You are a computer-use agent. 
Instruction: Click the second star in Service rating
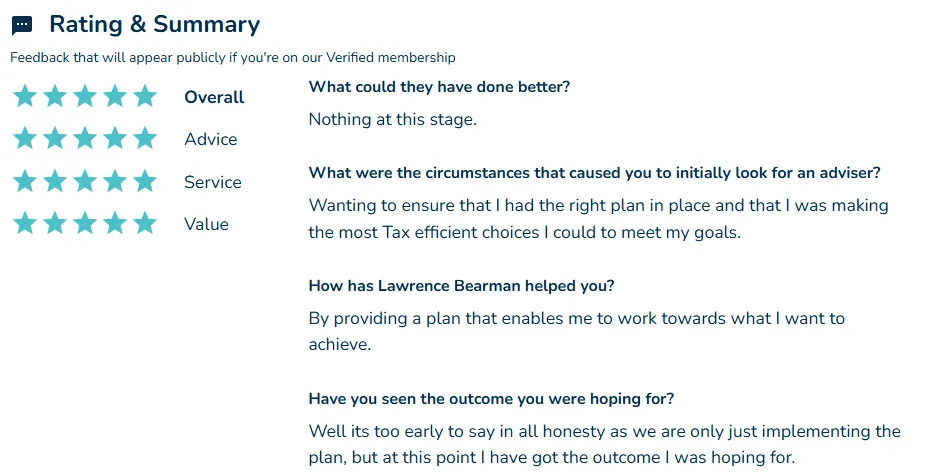(55, 181)
